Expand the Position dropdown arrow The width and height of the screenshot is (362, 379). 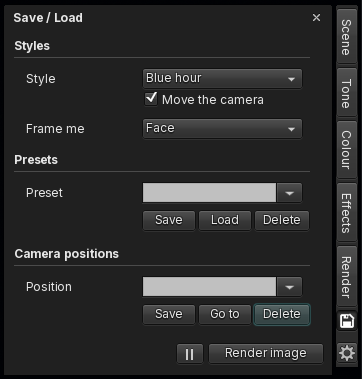[289, 287]
